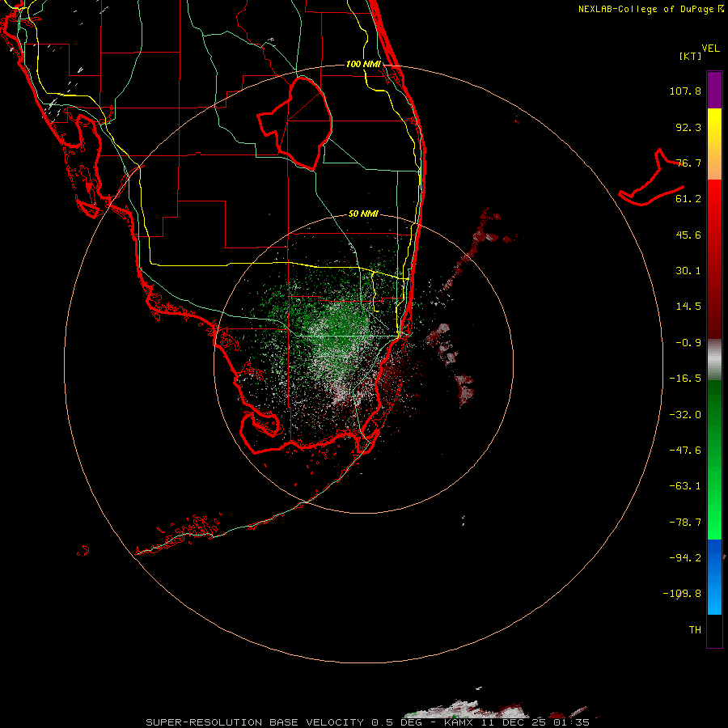Image resolution: width=728 pixels, height=728 pixels.
Task: Click the -109.8 velocity scale value
Action: [682, 594]
